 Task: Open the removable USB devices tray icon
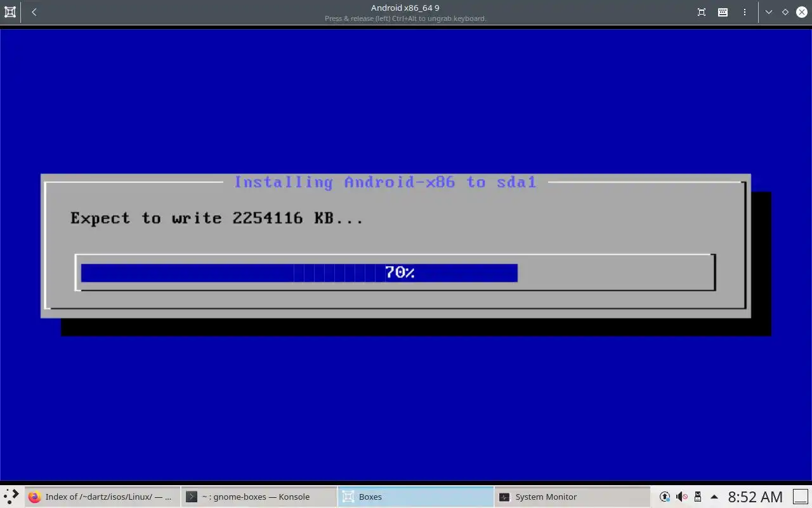(698, 497)
